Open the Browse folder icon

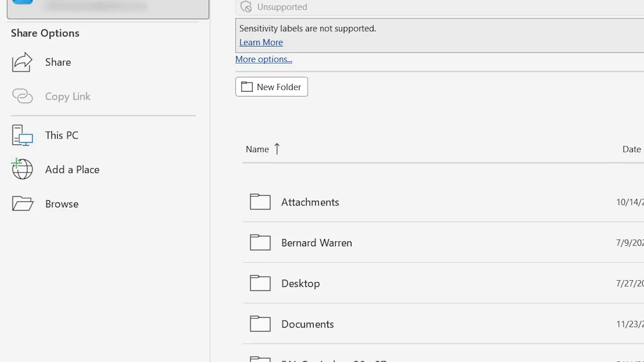coord(22,204)
